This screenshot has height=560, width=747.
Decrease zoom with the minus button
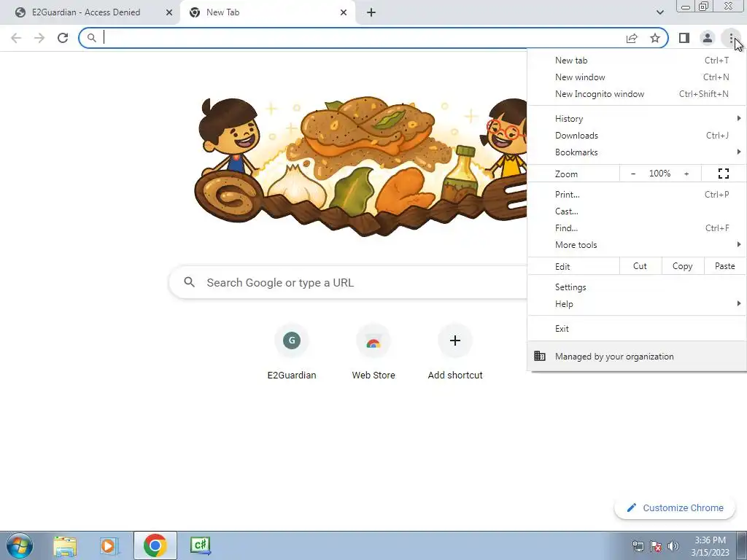pos(633,174)
